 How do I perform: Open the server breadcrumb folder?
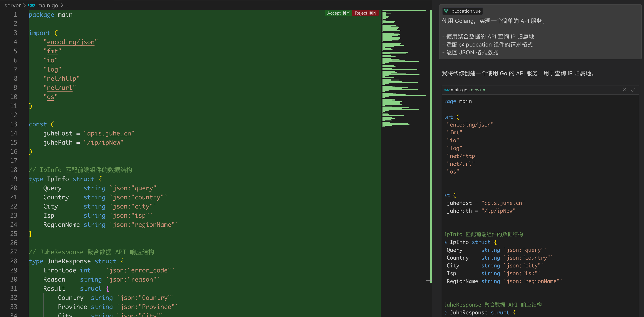click(12, 5)
